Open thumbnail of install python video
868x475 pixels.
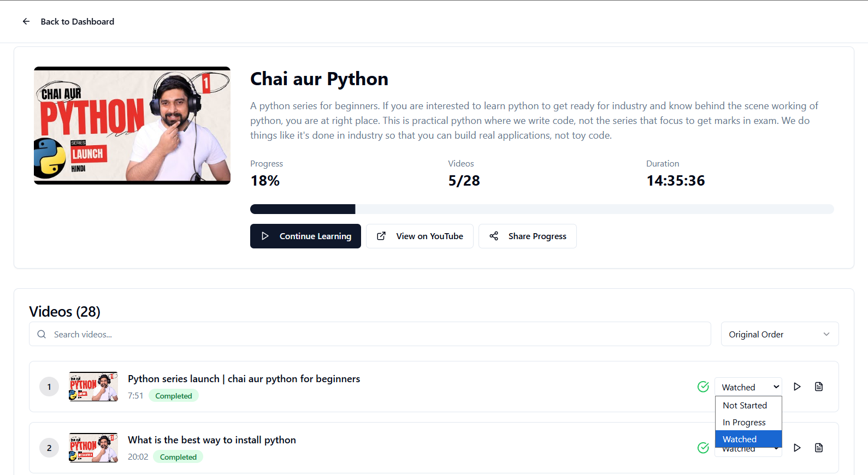click(x=93, y=448)
